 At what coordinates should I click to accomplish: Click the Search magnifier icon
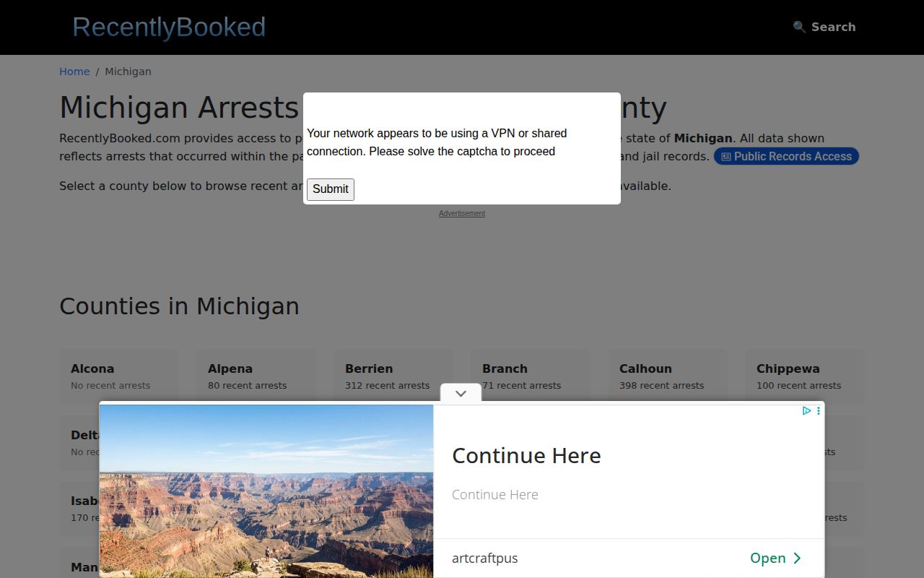(799, 27)
